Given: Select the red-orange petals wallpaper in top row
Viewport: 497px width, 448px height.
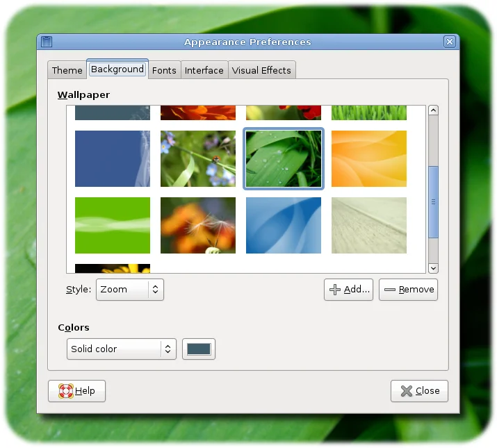Looking at the screenshot, I should [198, 113].
